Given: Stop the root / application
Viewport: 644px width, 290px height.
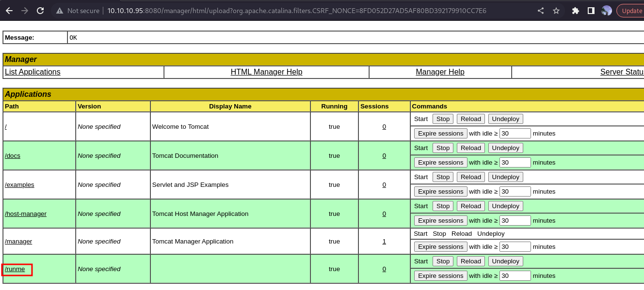Looking at the screenshot, I should (443, 119).
